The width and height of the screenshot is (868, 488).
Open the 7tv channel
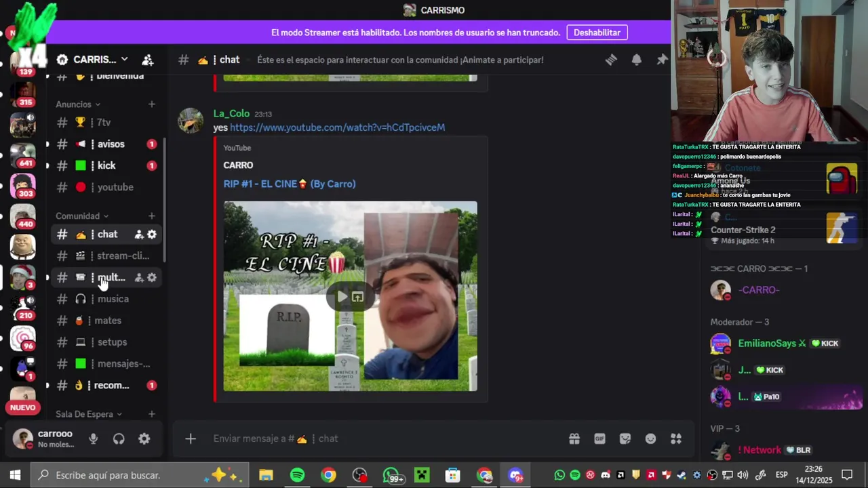click(x=106, y=123)
